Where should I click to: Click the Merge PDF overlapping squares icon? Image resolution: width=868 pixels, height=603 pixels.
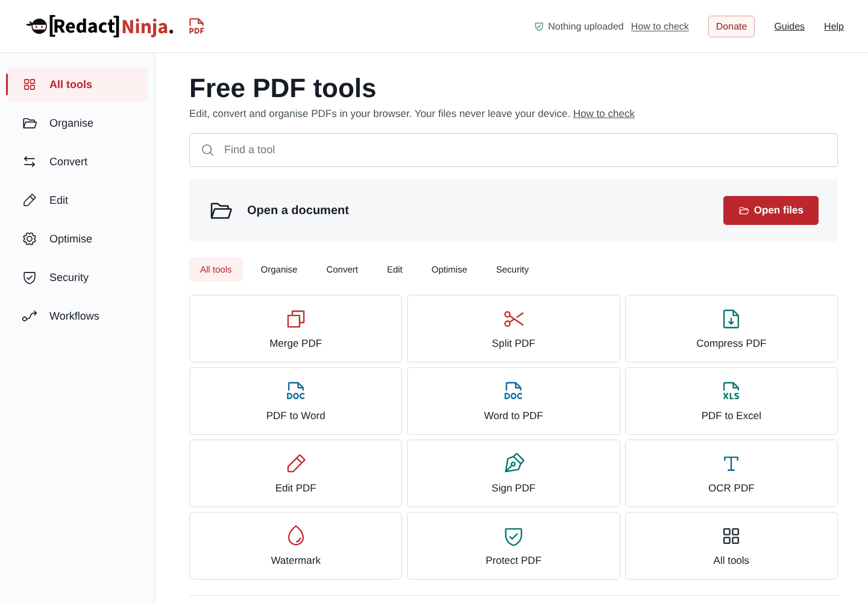click(x=296, y=319)
